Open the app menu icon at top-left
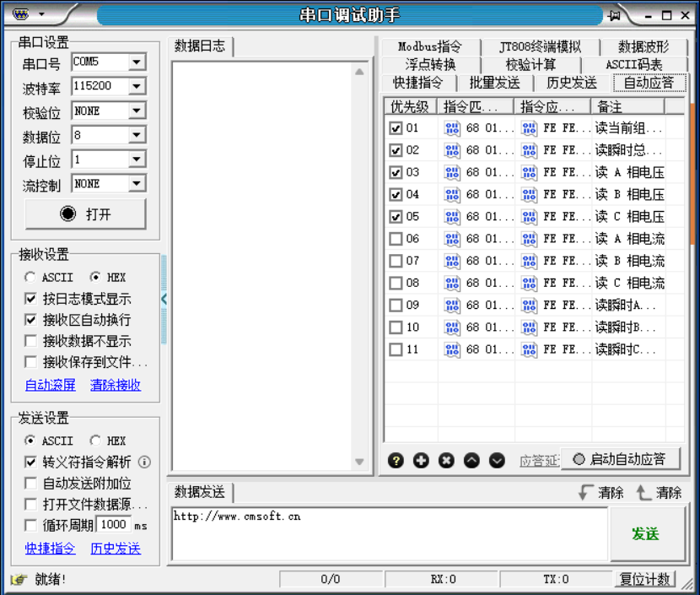Viewport: 700px width, 595px height. pyautogui.click(x=20, y=14)
